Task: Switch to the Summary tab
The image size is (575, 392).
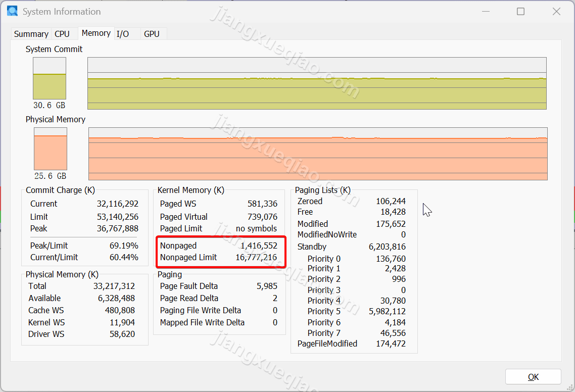Action: 31,34
